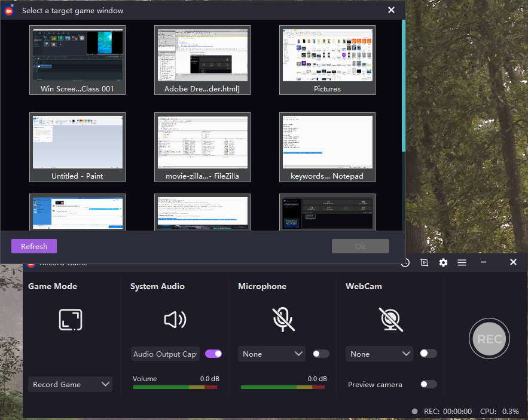Click the Refresh button
This screenshot has height=420, width=528.
(33, 246)
